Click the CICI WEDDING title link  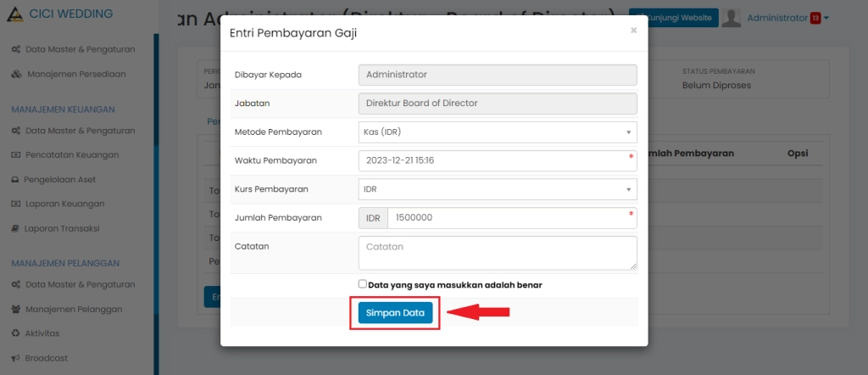pos(71,14)
